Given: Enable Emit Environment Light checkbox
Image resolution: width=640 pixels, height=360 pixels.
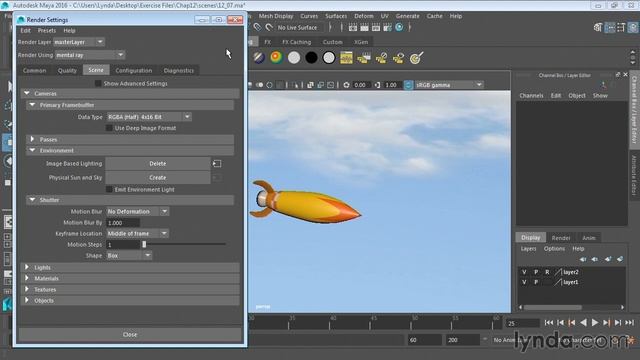Looking at the screenshot, I should point(109,189).
